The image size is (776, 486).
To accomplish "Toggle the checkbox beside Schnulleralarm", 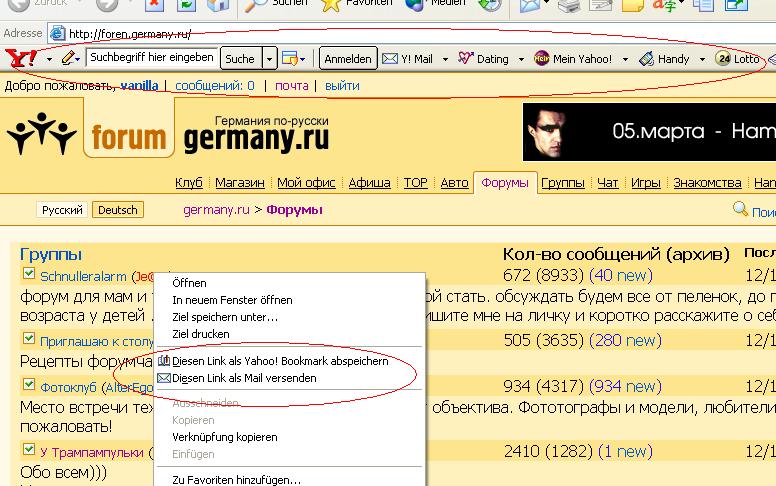I will pyautogui.click(x=28, y=274).
